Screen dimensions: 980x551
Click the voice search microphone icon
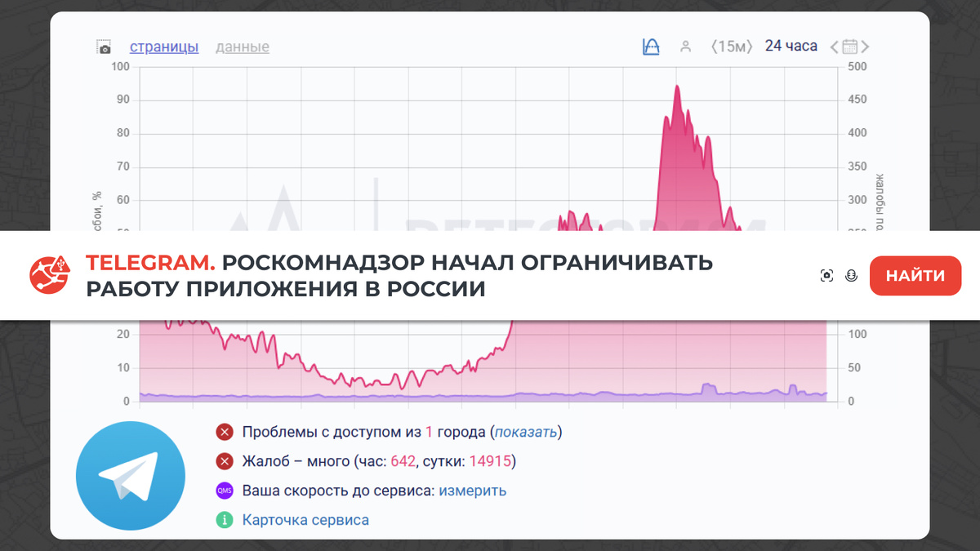coord(852,276)
